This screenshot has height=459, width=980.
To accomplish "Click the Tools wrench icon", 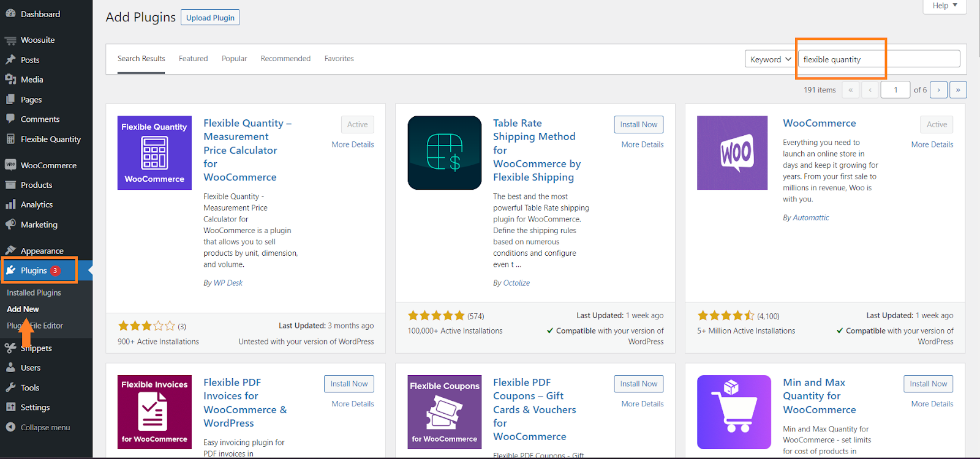I will (10, 387).
